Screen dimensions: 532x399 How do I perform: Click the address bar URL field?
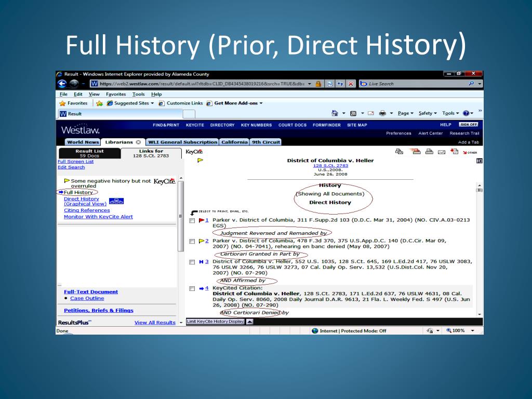[x=200, y=84]
